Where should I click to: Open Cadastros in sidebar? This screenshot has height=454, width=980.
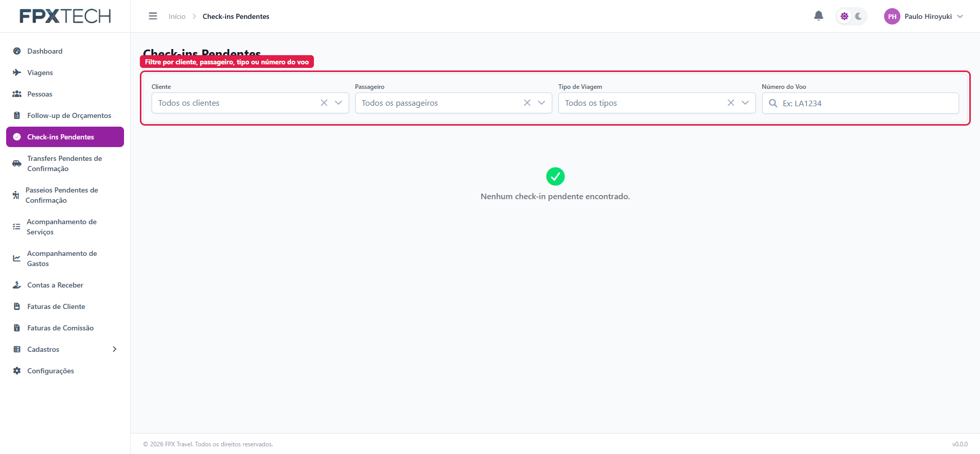(65, 349)
